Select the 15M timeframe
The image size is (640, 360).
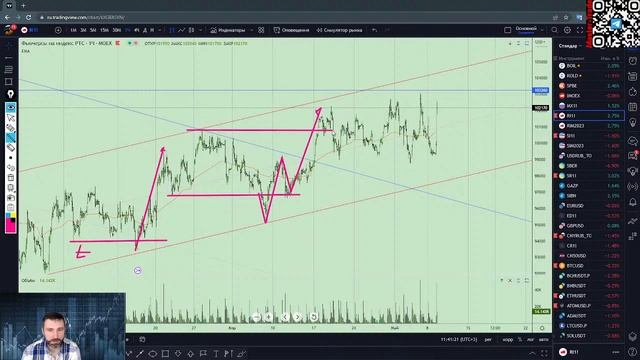(104, 30)
